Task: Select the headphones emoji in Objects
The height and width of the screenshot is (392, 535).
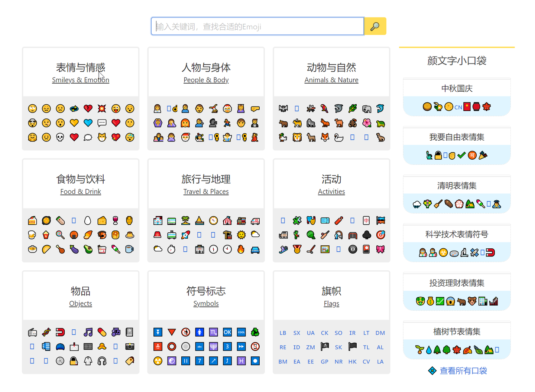Action: (x=102, y=360)
